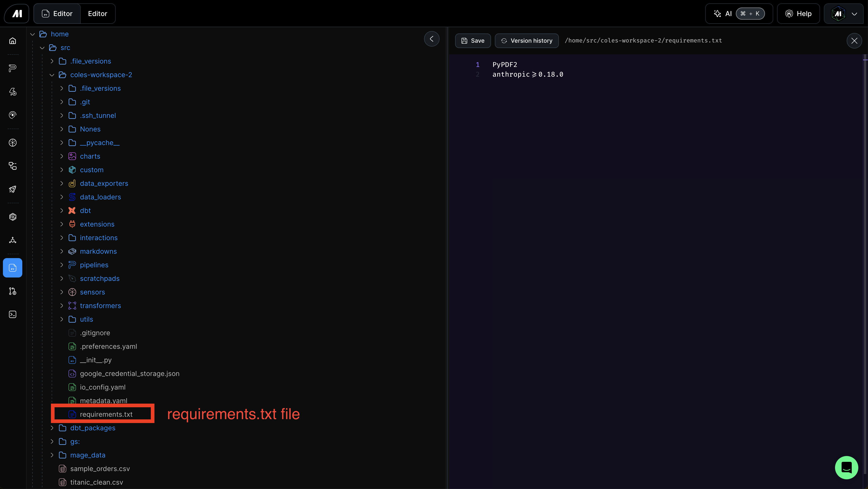
Task: Open the AI command-K assistant button
Action: click(739, 14)
